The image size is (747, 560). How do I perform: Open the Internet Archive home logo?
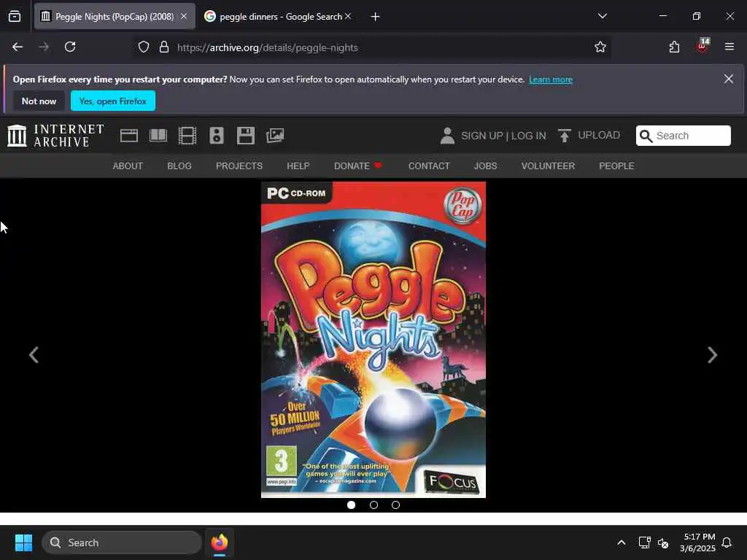55,136
